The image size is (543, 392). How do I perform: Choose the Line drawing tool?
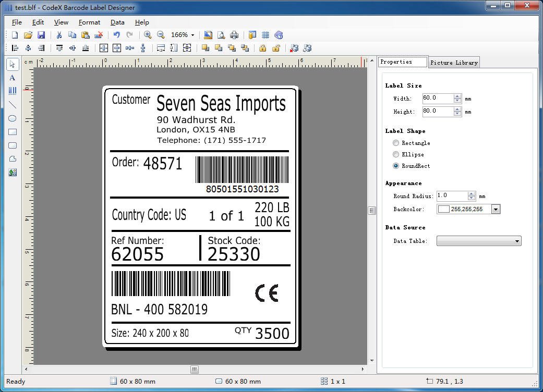pyautogui.click(x=13, y=105)
